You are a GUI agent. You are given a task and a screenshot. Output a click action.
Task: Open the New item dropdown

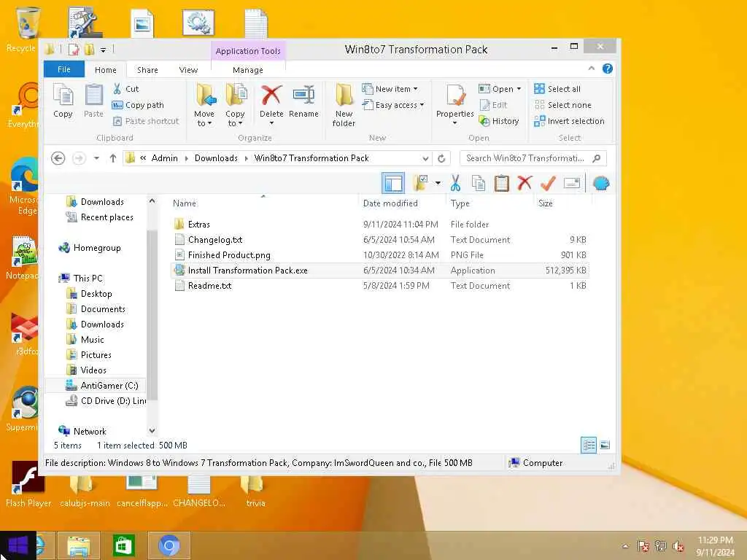[390, 88]
